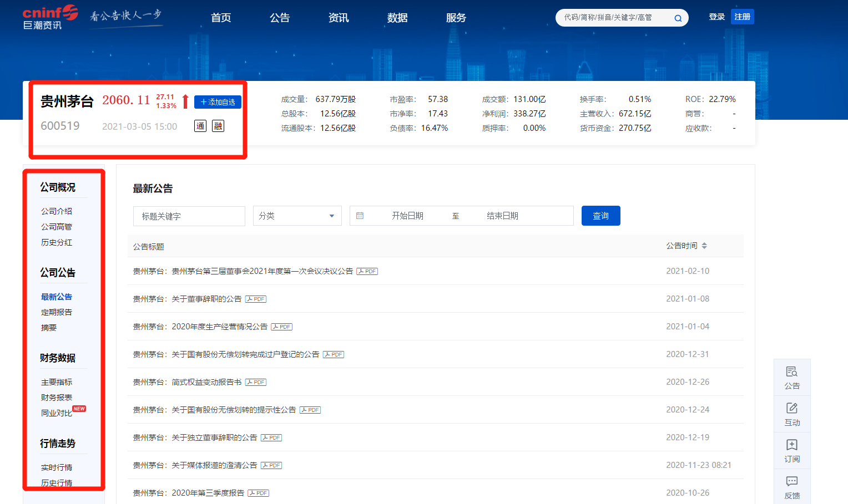
Task: Open 摘要 in the sidebar
Action: [49, 328]
